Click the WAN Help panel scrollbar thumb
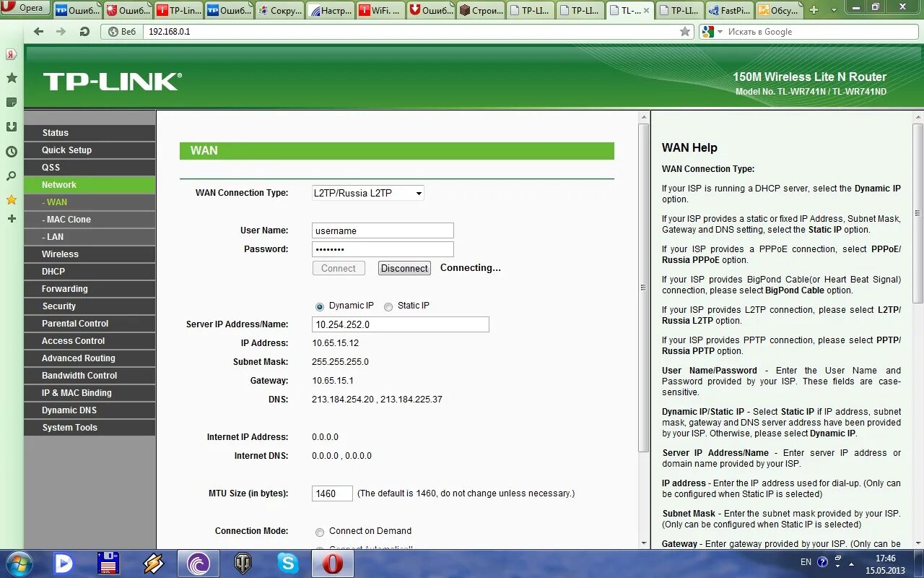Screen dimensions: 924x578 918,213
